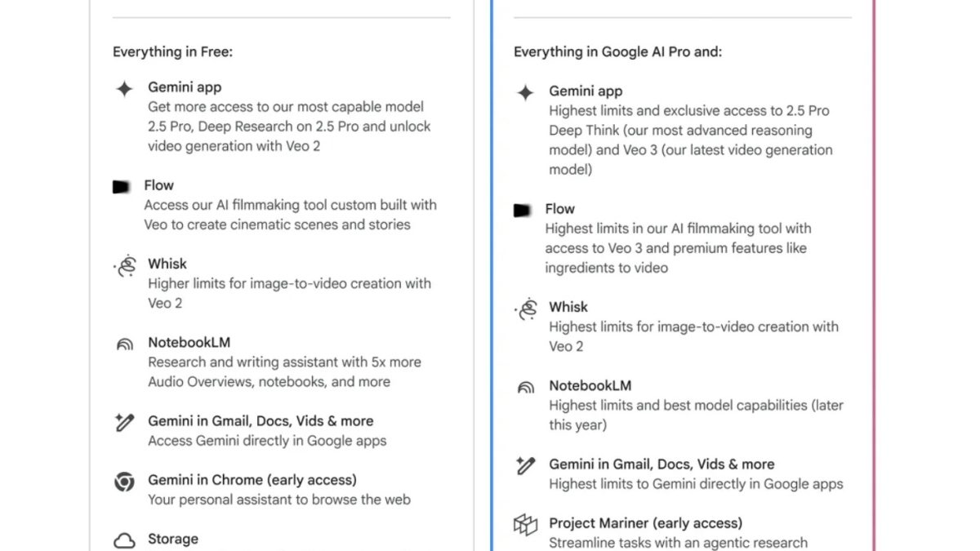Viewport: 980px width, 551px height.
Task: Click the Storage feature title
Action: (x=172, y=539)
